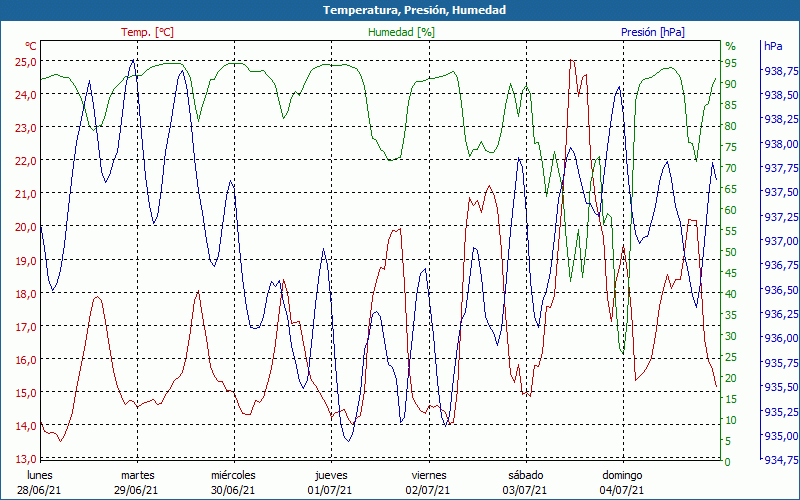
Task: Click the 02/07/21 date label
Action: pos(428,491)
